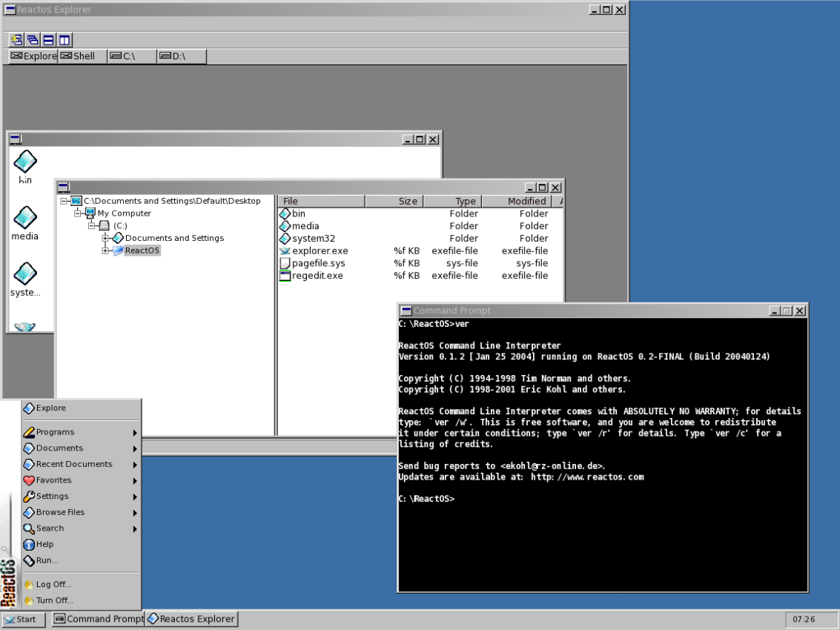
Task: Collapse the (C:) drive tree node
Action: (92, 225)
